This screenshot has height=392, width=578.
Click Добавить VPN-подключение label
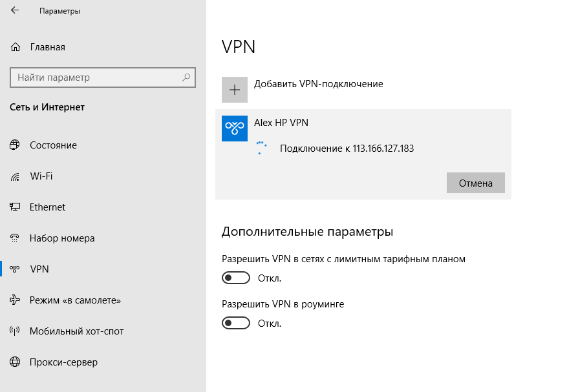[x=319, y=84]
